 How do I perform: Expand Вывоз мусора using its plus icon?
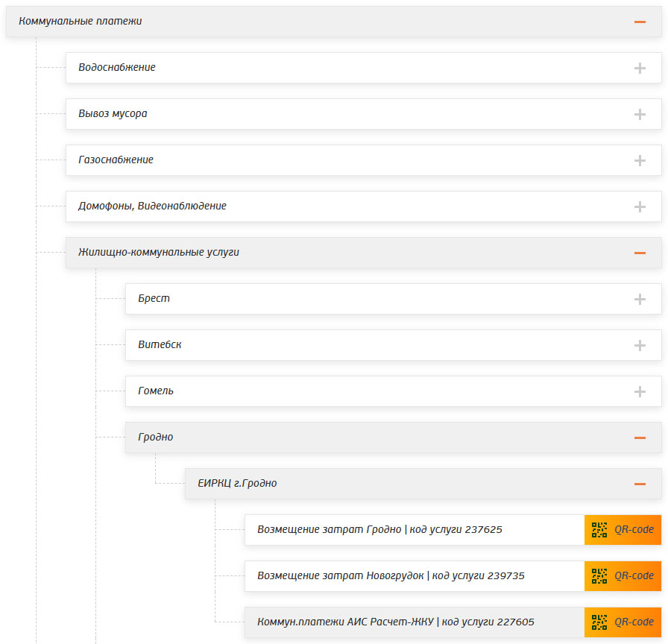point(640,114)
